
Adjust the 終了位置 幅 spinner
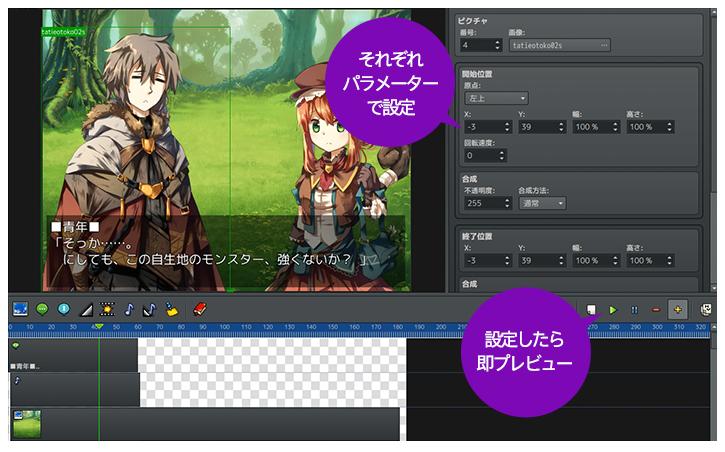(x=615, y=261)
